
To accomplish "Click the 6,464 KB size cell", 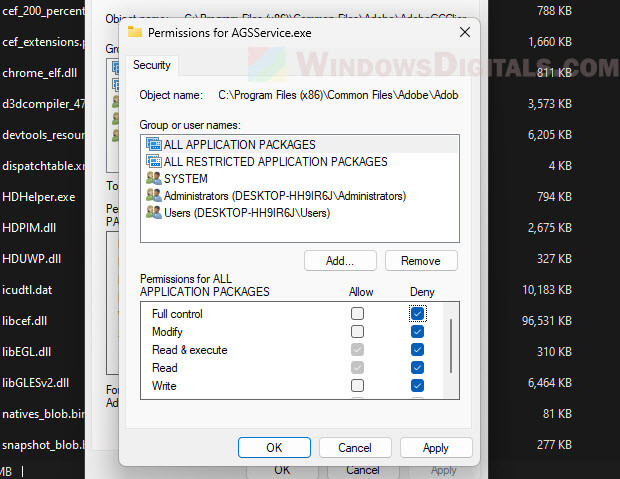I will coord(550,383).
